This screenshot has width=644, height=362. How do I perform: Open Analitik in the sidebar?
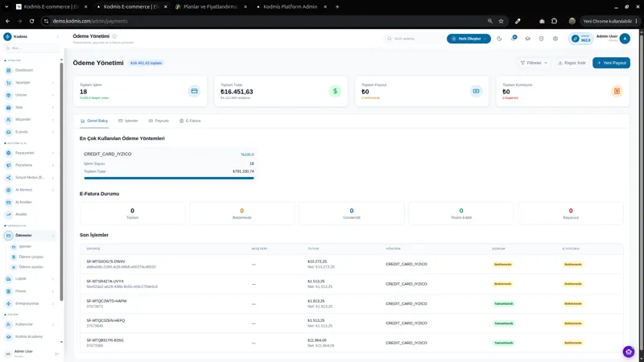point(21,214)
